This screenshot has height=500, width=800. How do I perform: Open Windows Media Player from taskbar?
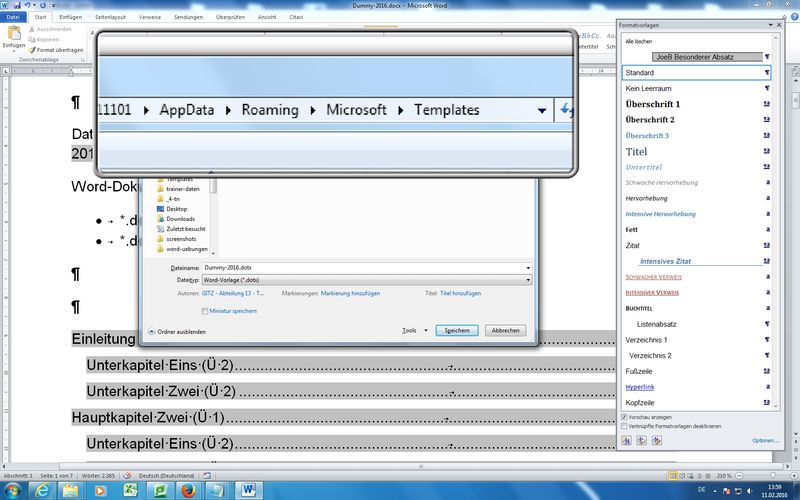click(x=100, y=491)
